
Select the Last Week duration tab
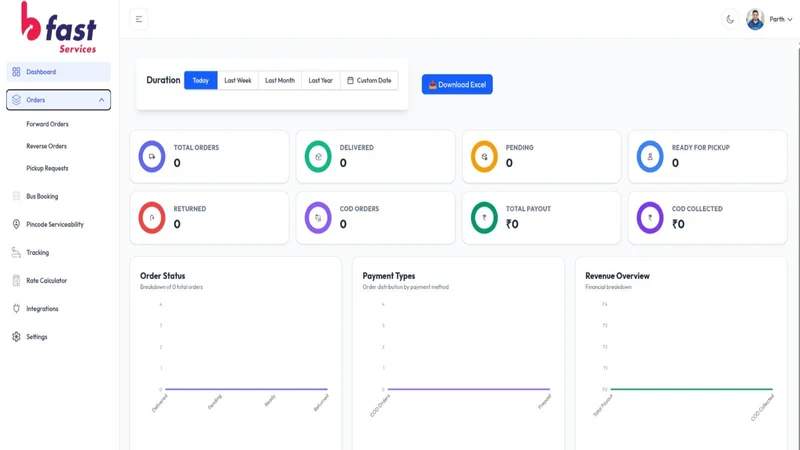tap(238, 81)
